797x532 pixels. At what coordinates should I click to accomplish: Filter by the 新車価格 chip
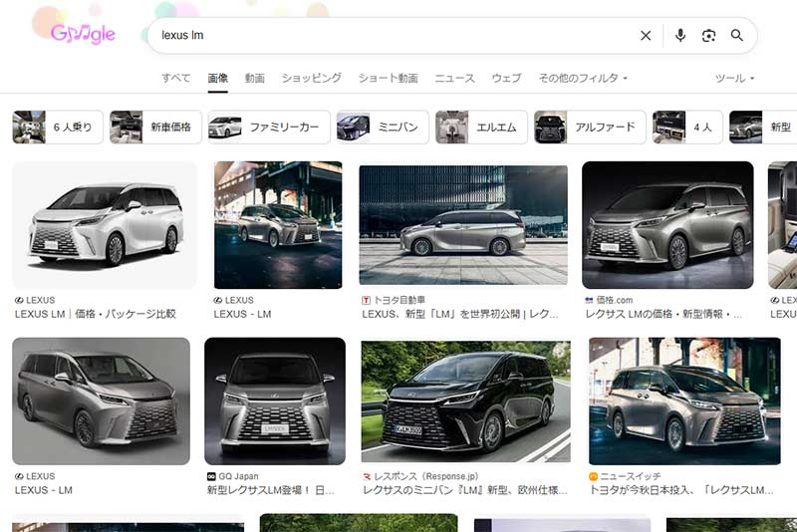(155, 128)
